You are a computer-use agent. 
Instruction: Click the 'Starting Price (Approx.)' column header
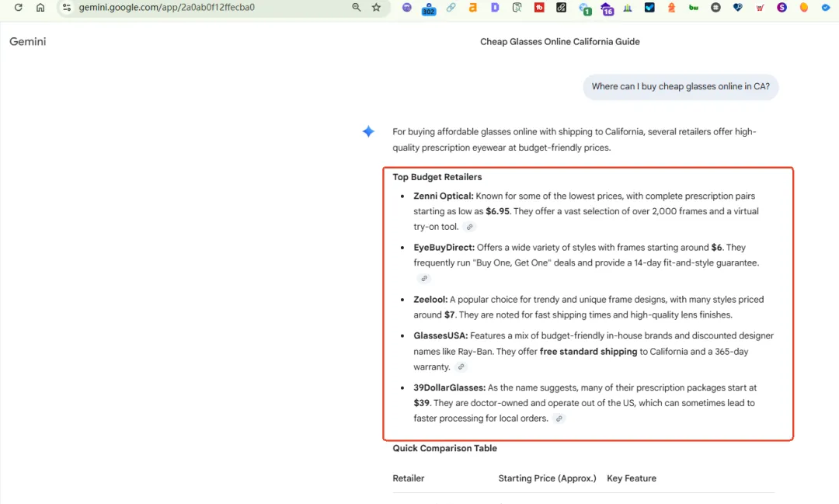point(548,478)
